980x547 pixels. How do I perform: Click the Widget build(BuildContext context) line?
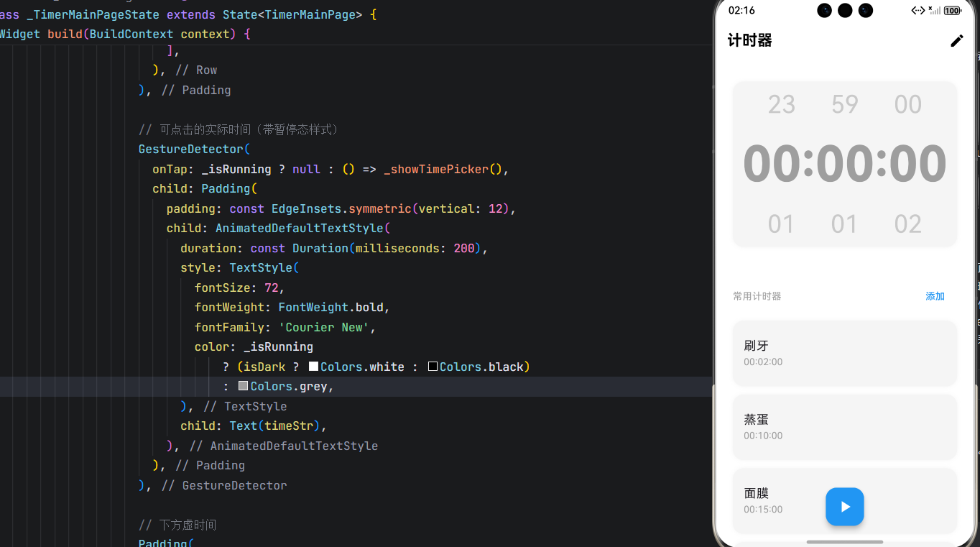pyautogui.click(x=124, y=34)
